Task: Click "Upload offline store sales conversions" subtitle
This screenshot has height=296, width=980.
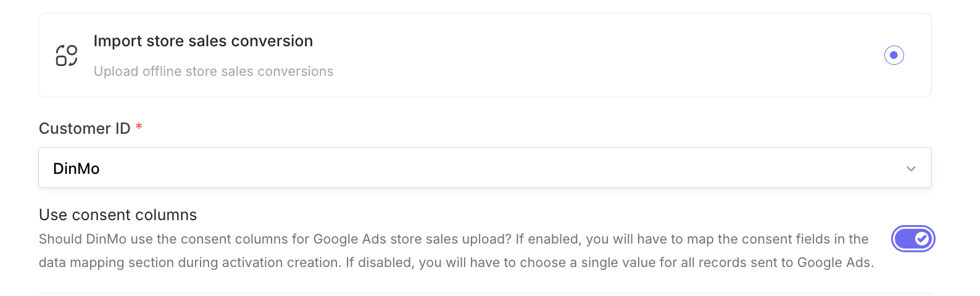Action: pos(214,72)
